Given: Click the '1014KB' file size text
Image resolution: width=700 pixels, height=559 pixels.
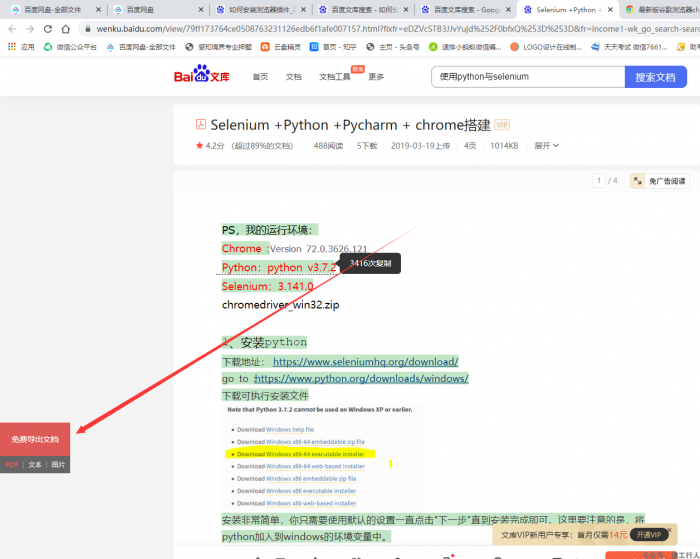Looking at the screenshot, I should tap(504, 146).
